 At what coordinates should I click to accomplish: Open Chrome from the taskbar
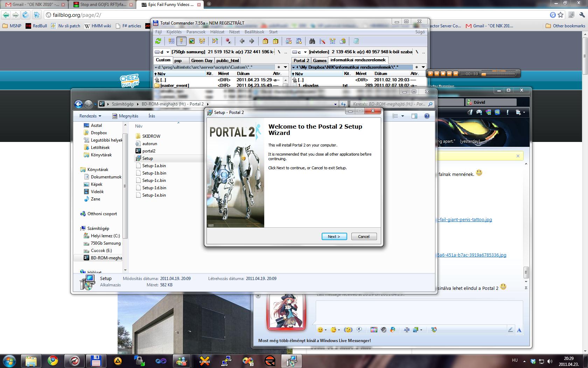click(x=53, y=361)
